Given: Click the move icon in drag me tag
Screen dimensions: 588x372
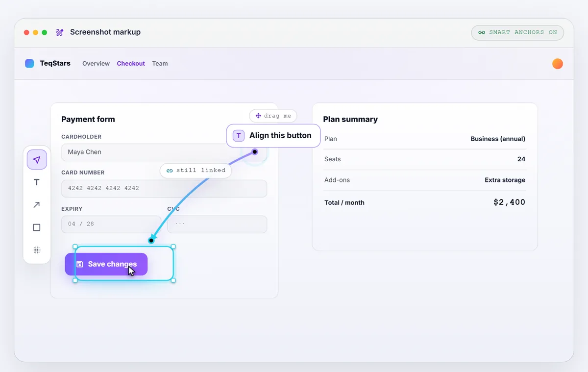Looking at the screenshot, I should tap(258, 116).
